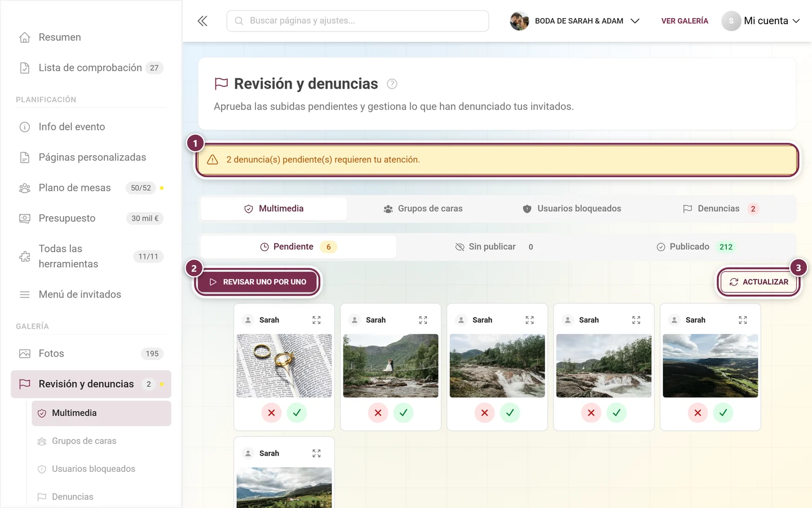This screenshot has width=812, height=508.
Task: Select the Publicado filter tab
Action: pyautogui.click(x=696, y=247)
